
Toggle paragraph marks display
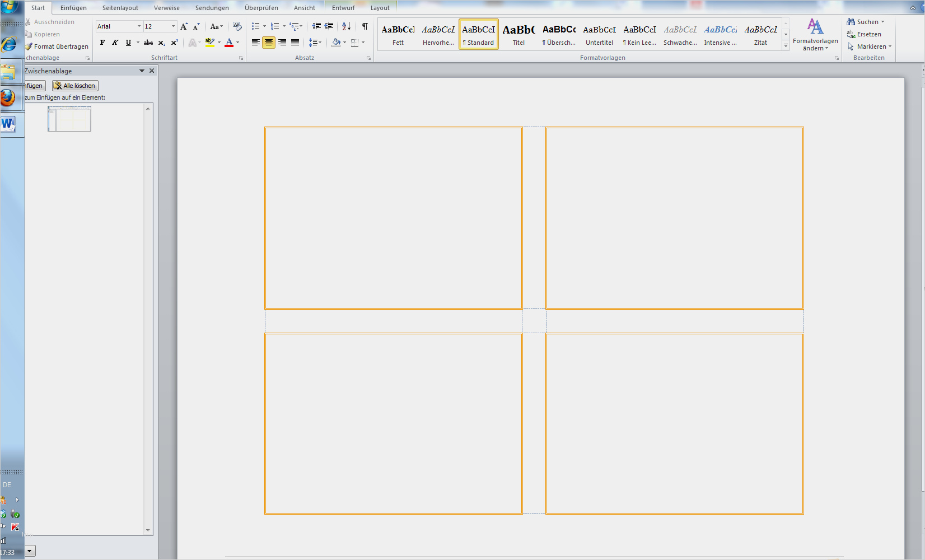[x=365, y=26]
